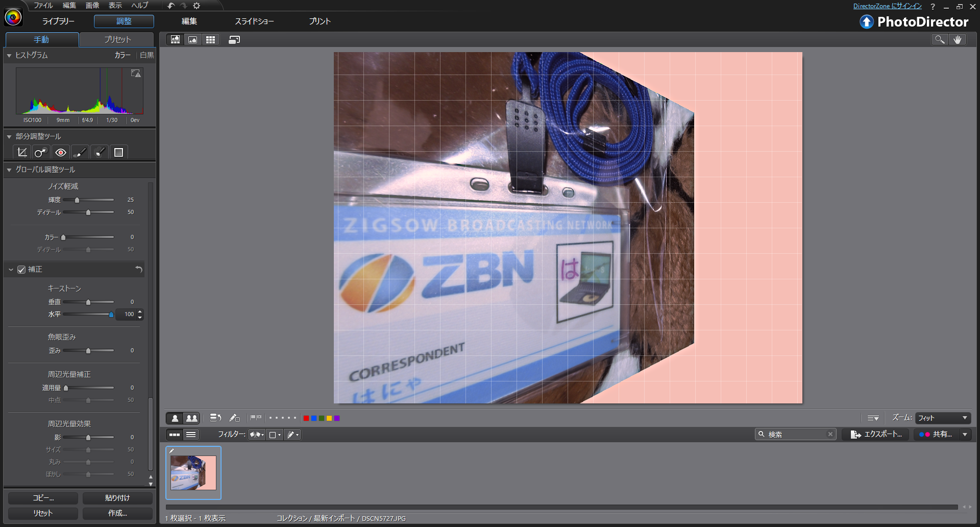The width and height of the screenshot is (980, 527).
Task: Open the 編集 menu in the menu bar
Action: (x=69, y=6)
